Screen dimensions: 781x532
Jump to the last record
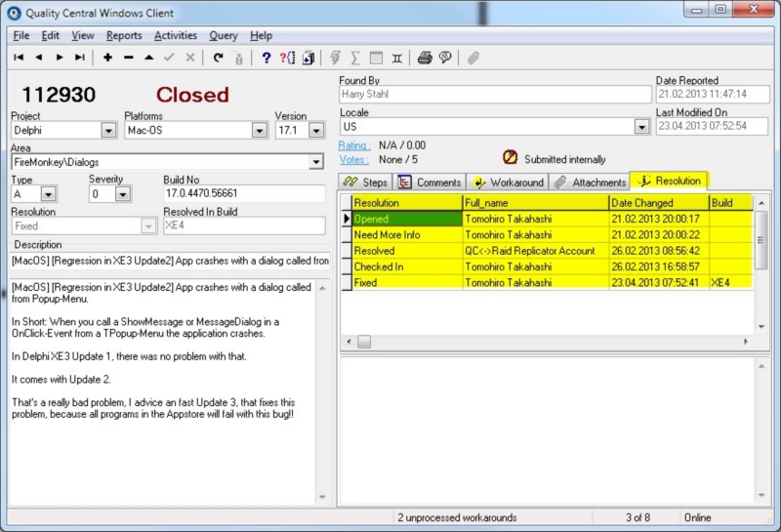80,58
